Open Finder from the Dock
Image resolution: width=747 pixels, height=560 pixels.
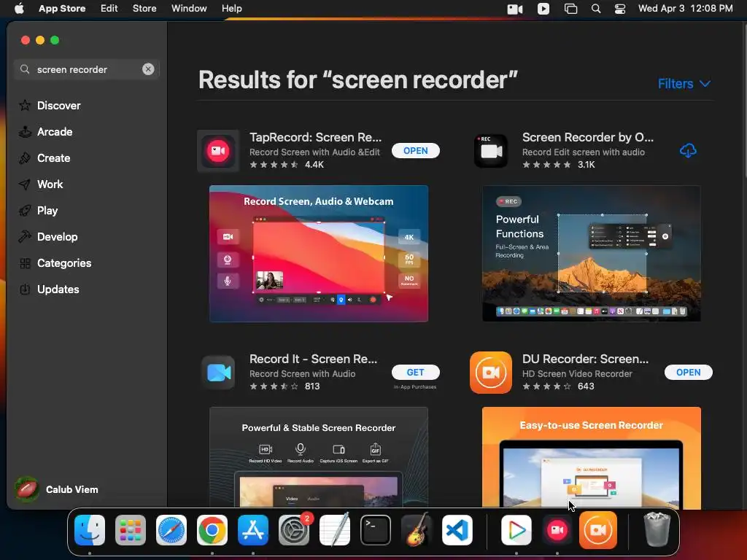90,530
